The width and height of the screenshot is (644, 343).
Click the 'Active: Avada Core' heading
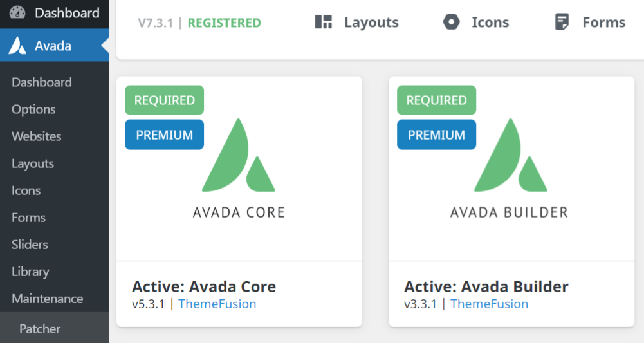pos(204,287)
